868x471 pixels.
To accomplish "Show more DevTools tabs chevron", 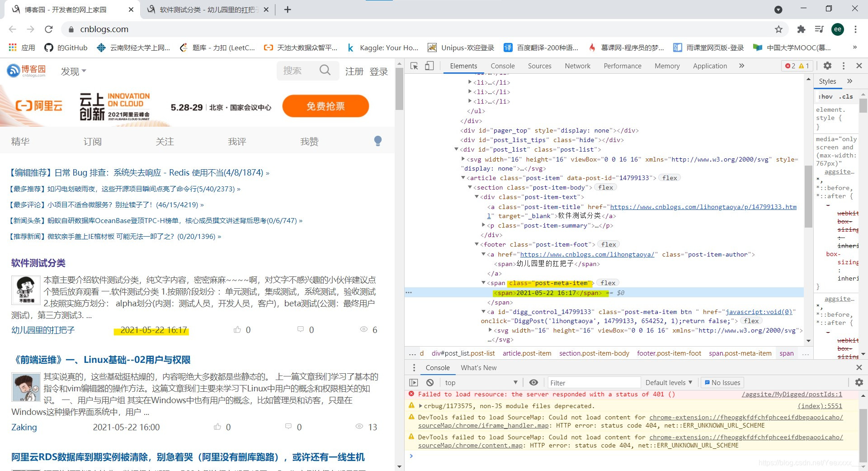I will point(741,66).
